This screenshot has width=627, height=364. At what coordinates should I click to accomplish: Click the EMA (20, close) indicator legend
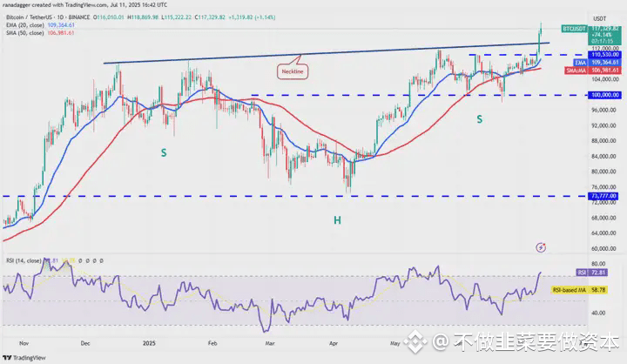point(40,24)
